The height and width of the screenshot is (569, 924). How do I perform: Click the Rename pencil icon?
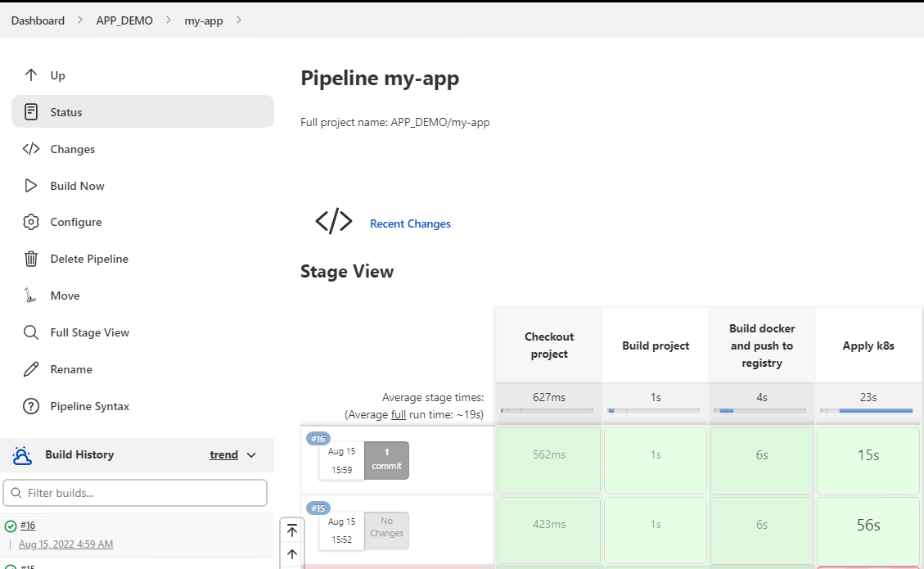click(31, 369)
